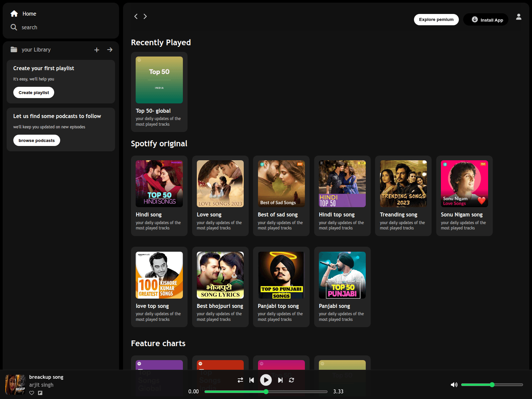
Task: Open picture-in-picture icon beside heart
Action: [40, 393]
